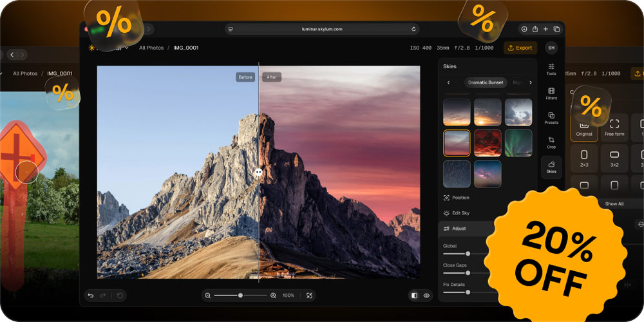Click the before/after split handle
This screenshot has width=644, height=322.
point(258,172)
